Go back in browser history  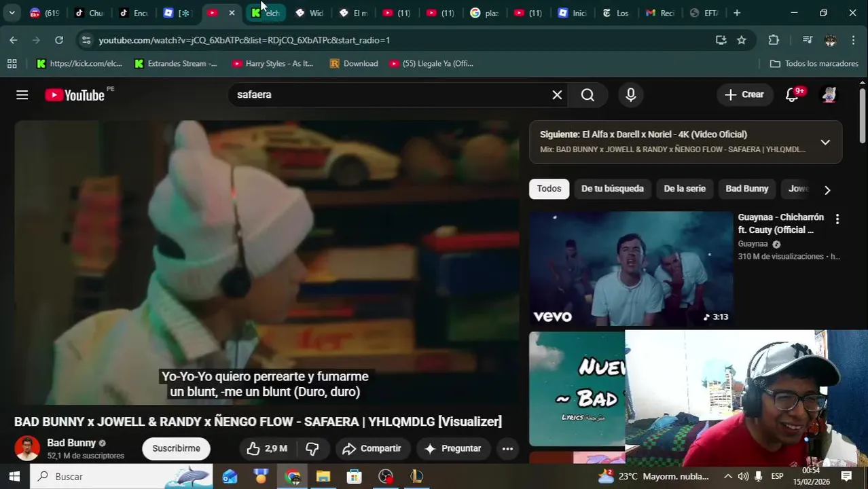(x=14, y=40)
